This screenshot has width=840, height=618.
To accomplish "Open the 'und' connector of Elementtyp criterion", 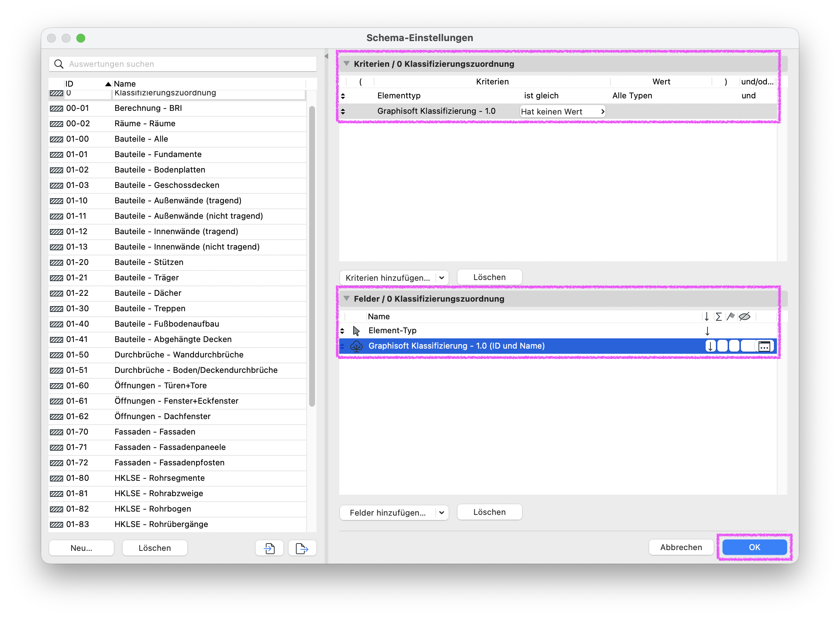I will [x=748, y=96].
